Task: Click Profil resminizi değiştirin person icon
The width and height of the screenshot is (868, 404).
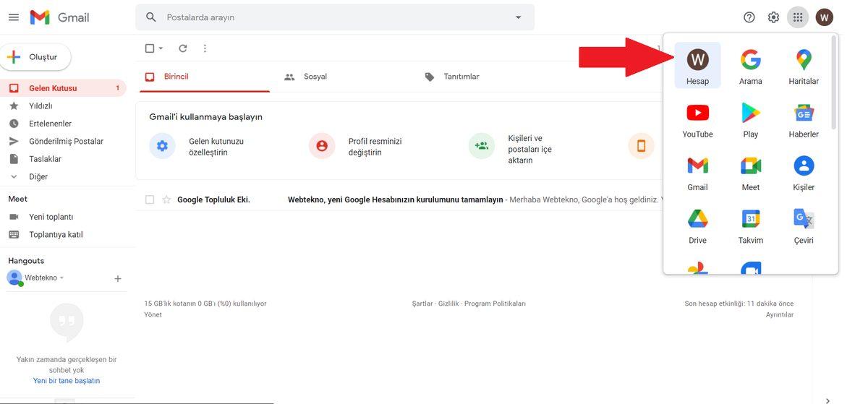Action: 322,146
